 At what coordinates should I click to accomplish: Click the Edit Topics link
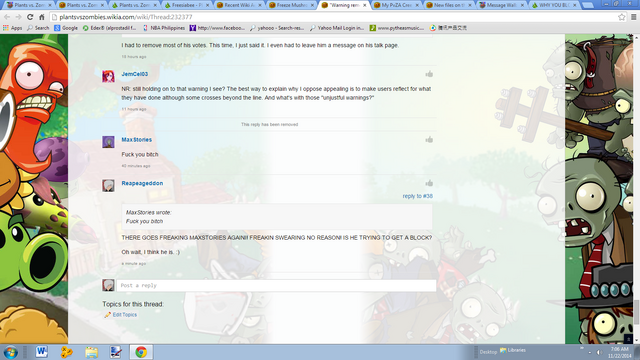124,315
